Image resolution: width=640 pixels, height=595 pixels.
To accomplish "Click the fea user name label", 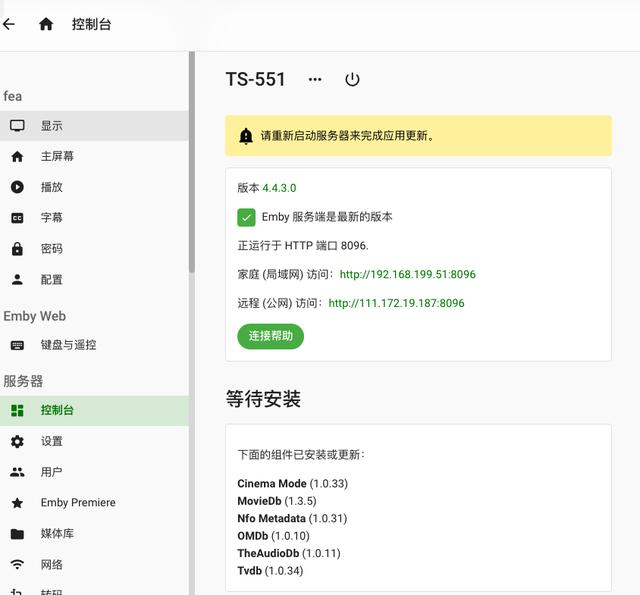I will pyautogui.click(x=13, y=96).
